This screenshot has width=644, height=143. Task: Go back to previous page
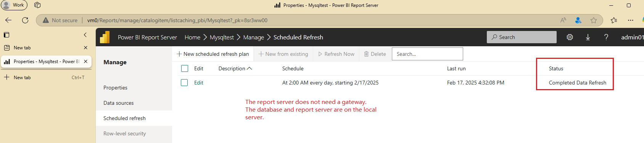click(8, 20)
